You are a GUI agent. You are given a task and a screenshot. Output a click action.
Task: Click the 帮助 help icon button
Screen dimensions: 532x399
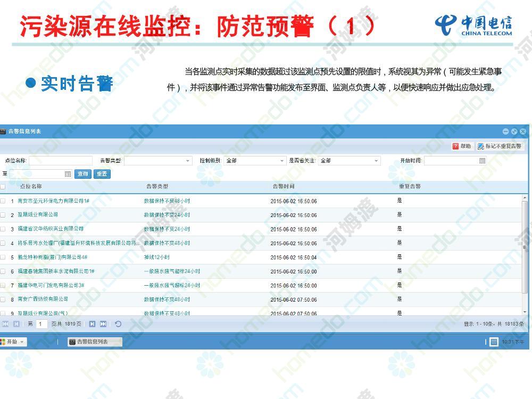pos(462,146)
